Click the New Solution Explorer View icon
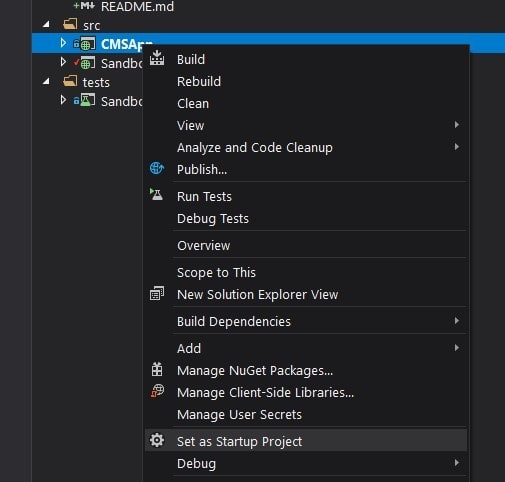Image resolution: width=505 pixels, height=482 pixels. click(x=157, y=294)
